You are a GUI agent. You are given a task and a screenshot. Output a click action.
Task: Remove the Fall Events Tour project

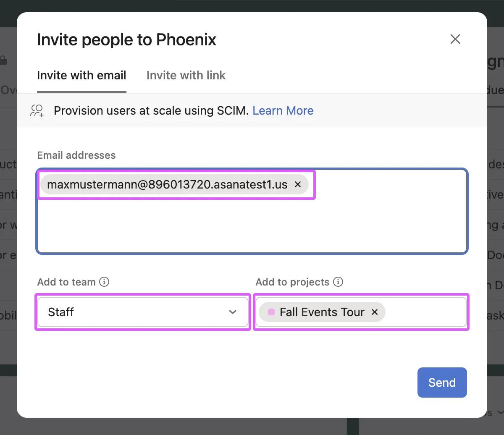(375, 312)
